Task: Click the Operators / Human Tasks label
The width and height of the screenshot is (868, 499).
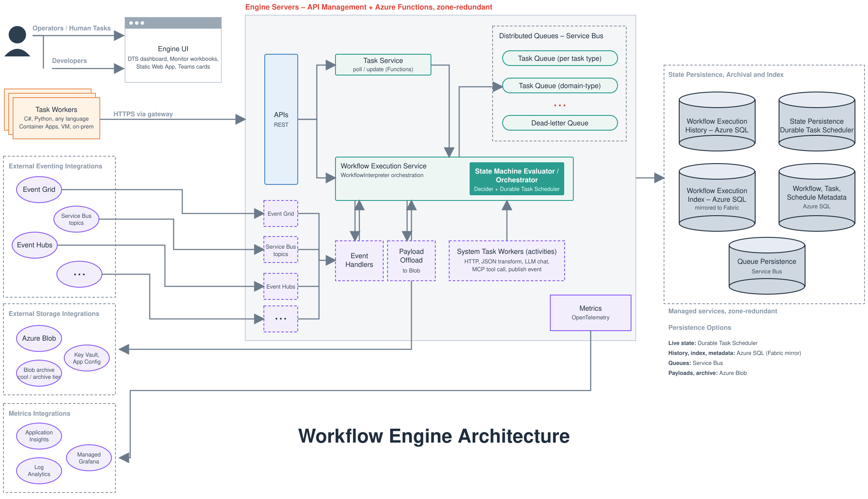Action: tap(72, 28)
